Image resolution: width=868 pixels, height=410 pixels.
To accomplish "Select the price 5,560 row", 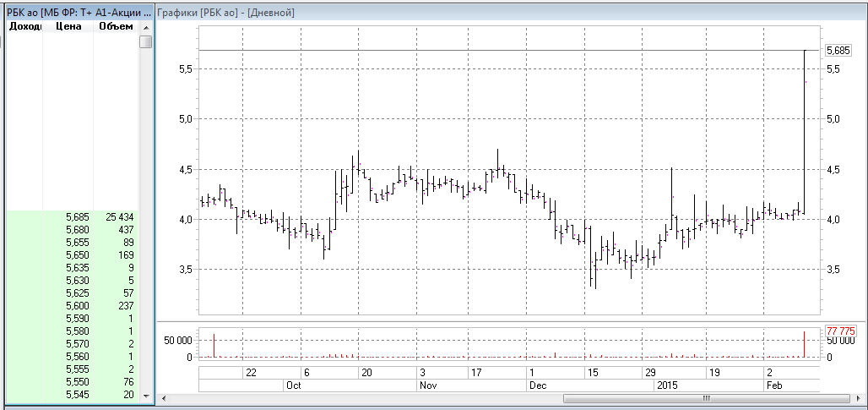I will click(72, 357).
